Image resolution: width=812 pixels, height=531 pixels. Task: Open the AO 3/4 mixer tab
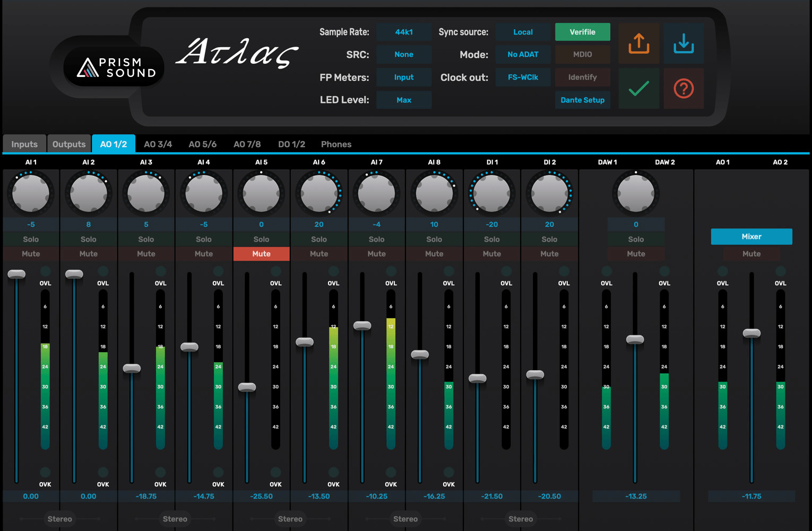(x=158, y=144)
